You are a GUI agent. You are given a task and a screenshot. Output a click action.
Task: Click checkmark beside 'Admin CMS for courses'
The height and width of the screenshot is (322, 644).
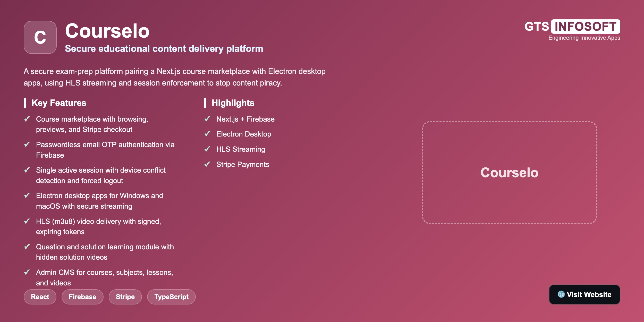tap(27, 272)
